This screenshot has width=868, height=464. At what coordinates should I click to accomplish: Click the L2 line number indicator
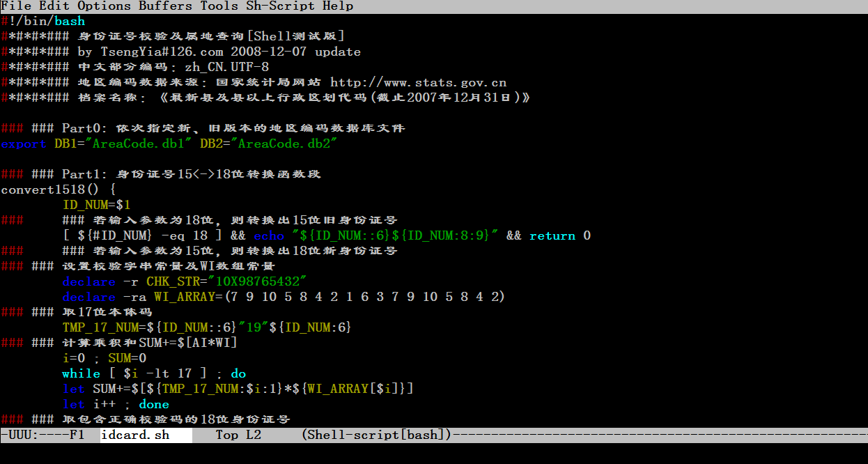pyautogui.click(x=254, y=435)
